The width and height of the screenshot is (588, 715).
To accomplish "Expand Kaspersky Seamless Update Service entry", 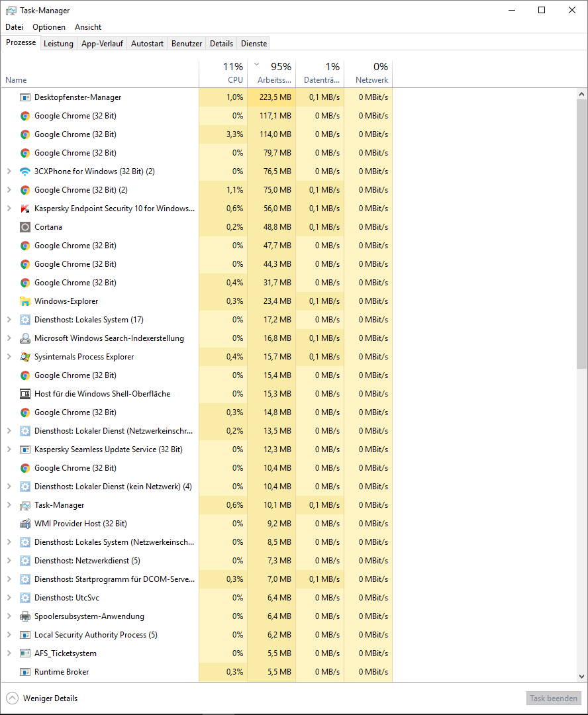I will point(9,450).
